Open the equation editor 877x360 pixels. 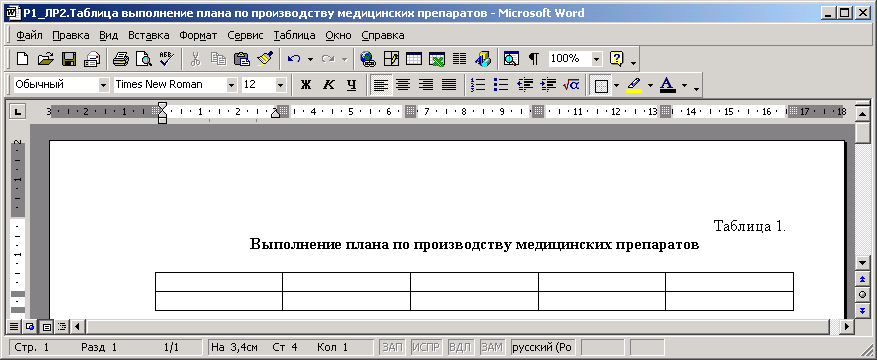click(571, 84)
